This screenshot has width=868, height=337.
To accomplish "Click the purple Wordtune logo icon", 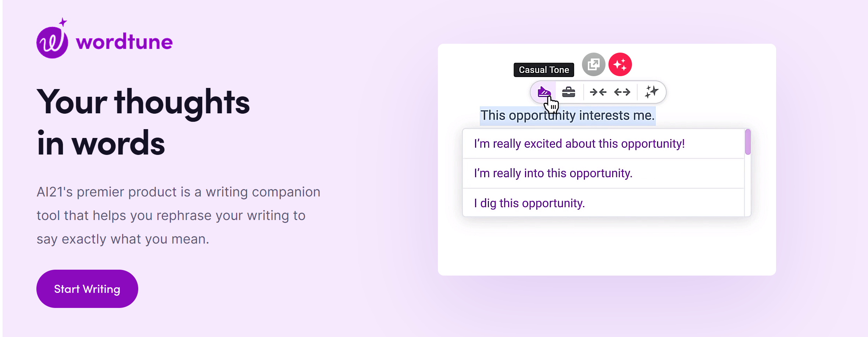I will point(52,39).
